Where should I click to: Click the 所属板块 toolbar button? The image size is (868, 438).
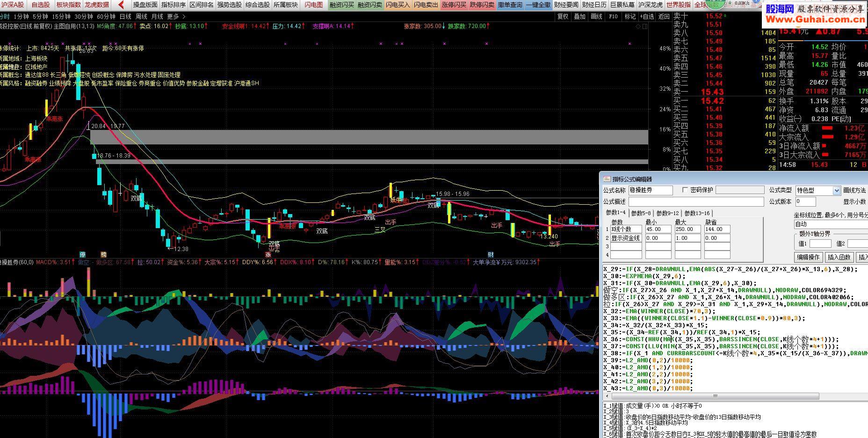click(x=286, y=5)
